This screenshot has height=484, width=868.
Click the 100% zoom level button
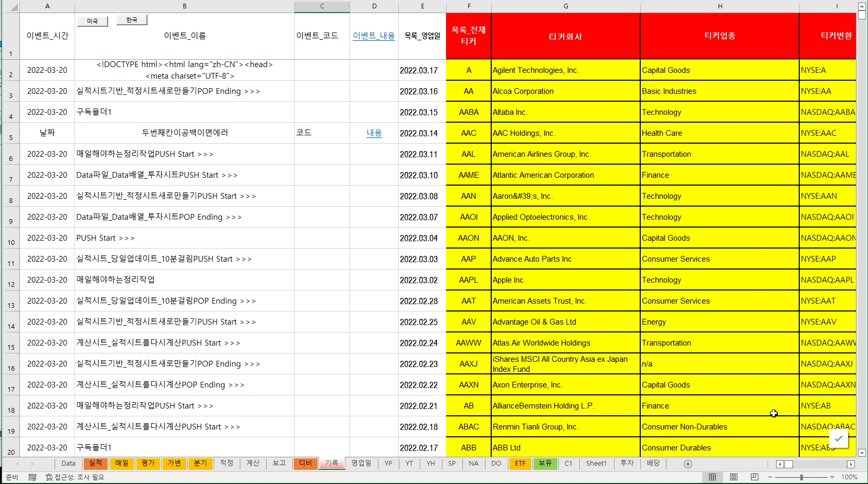pyautogui.click(x=849, y=477)
